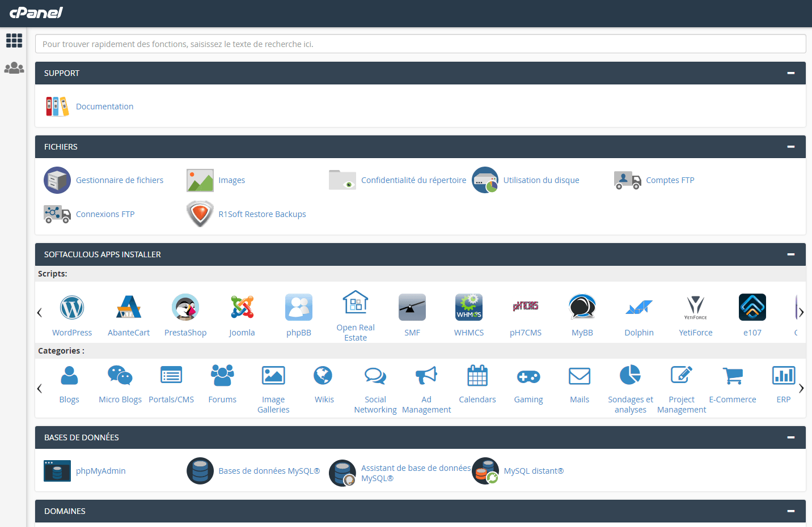Choose the Joomla script icon

click(x=242, y=307)
